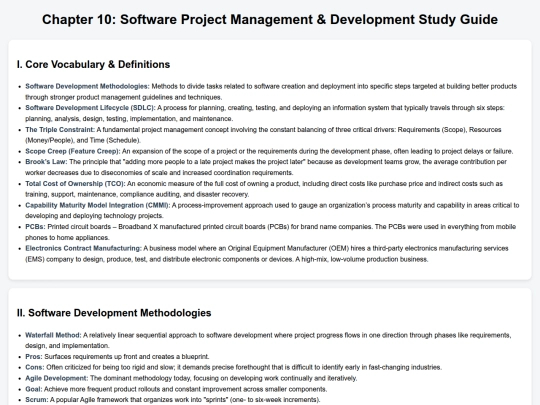Select the term 'Agile Development:'
This screenshot has width=540, height=405.
pyautogui.click(x=57, y=378)
